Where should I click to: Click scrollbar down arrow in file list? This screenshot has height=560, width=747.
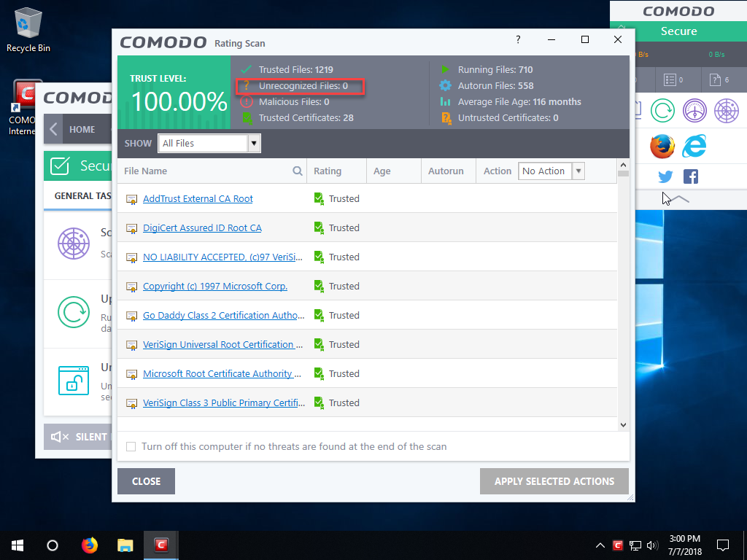click(x=623, y=425)
